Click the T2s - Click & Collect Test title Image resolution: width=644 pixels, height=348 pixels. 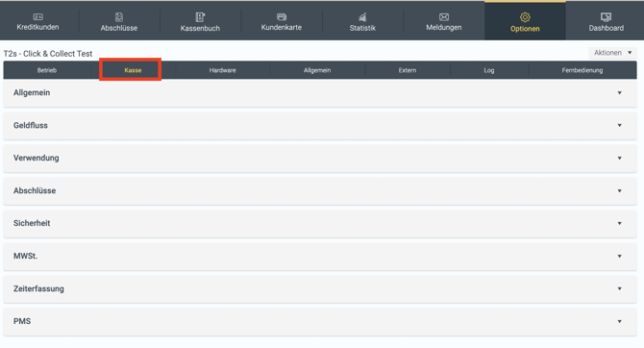point(48,54)
